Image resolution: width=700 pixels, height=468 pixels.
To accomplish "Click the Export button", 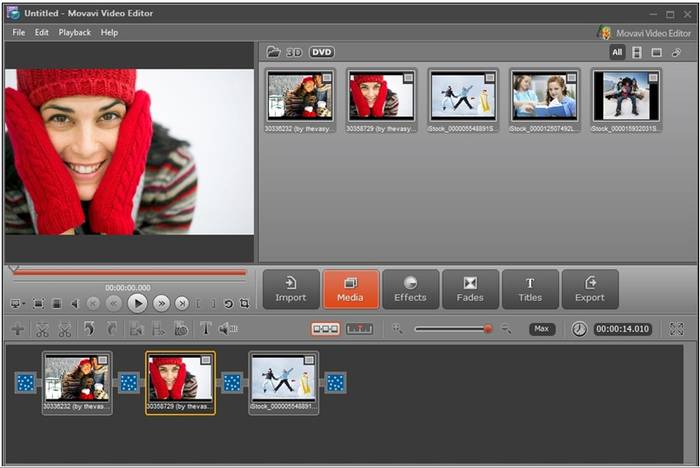I will [x=590, y=289].
